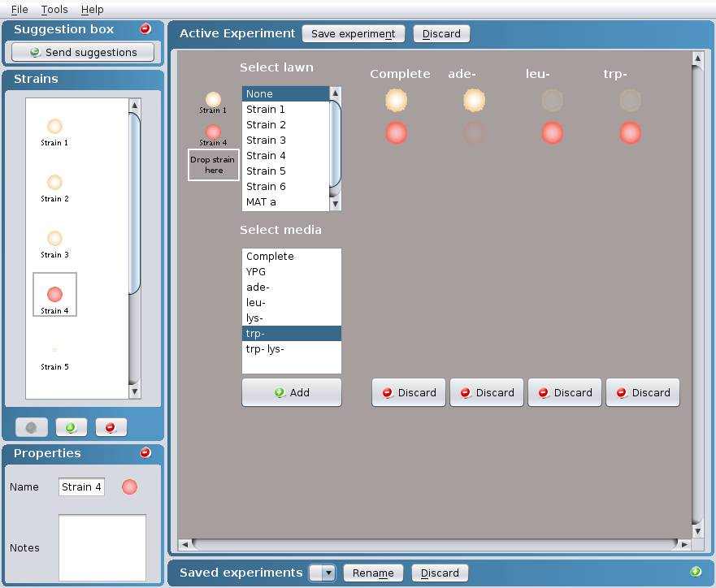Discard the active experiment

click(441, 34)
